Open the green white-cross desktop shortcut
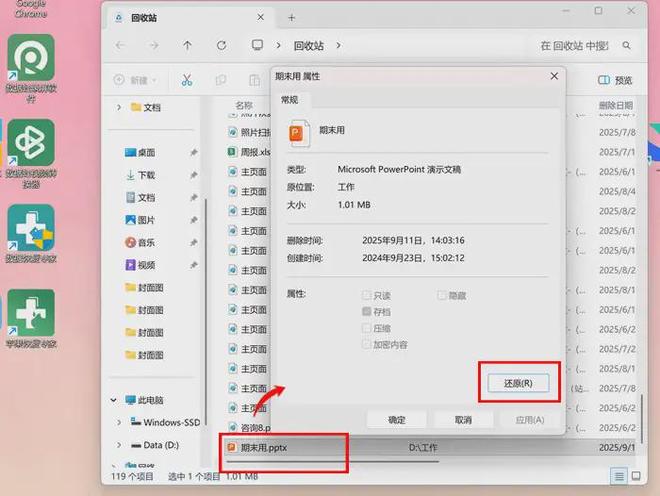Screen dimensions: 660x496 point(31,313)
